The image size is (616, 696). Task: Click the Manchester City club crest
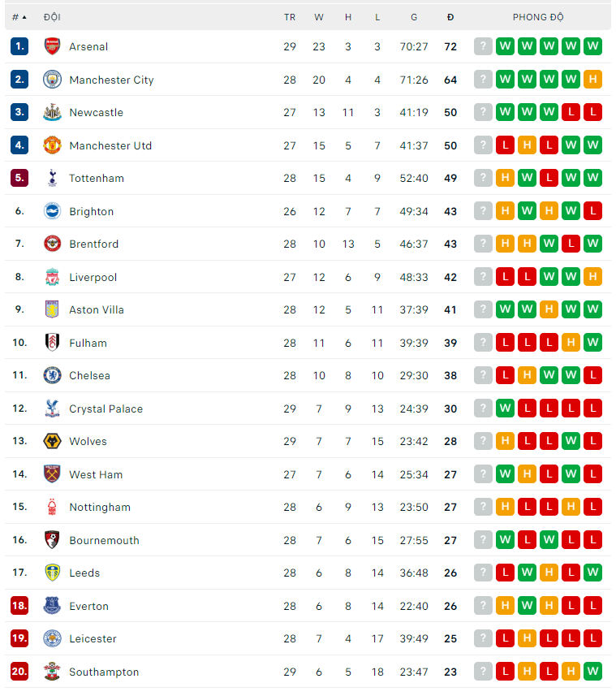(52, 80)
